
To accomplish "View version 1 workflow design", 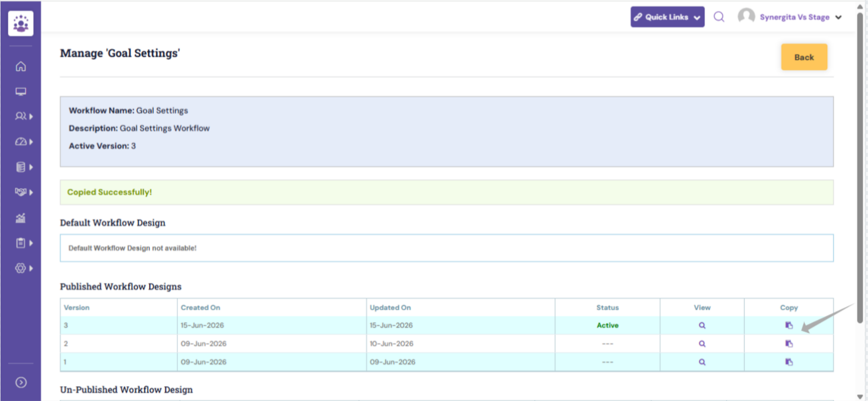I will pos(702,362).
